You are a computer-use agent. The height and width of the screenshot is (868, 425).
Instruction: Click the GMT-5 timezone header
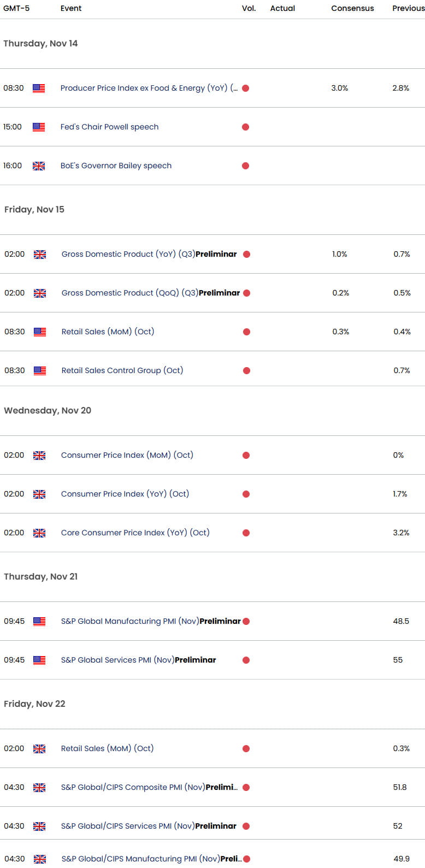[x=16, y=8]
